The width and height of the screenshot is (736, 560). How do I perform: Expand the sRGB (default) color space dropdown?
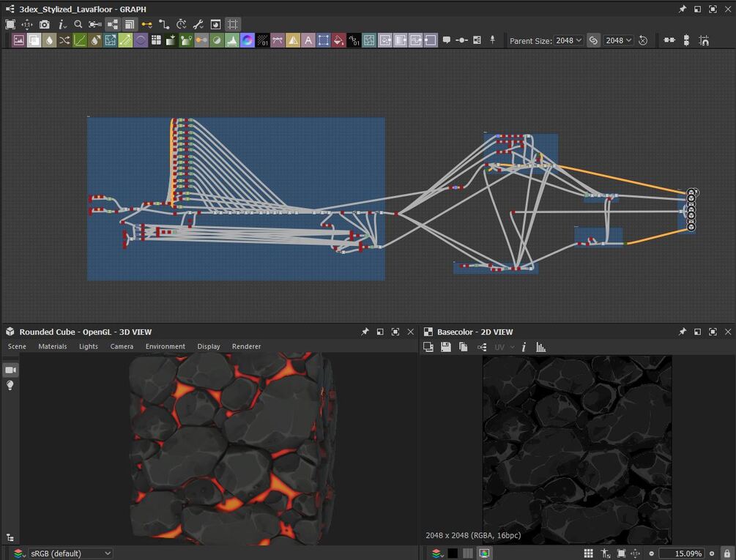click(x=71, y=553)
